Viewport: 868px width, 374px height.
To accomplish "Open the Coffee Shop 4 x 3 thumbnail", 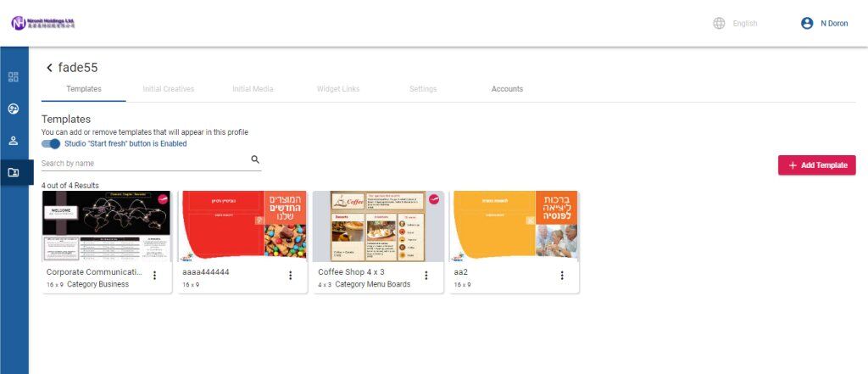I will (x=378, y=226).
